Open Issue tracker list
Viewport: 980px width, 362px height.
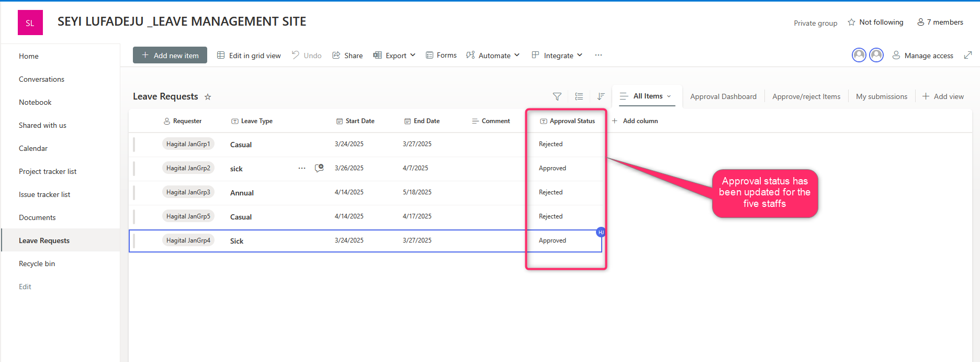(x=44, y=194)
